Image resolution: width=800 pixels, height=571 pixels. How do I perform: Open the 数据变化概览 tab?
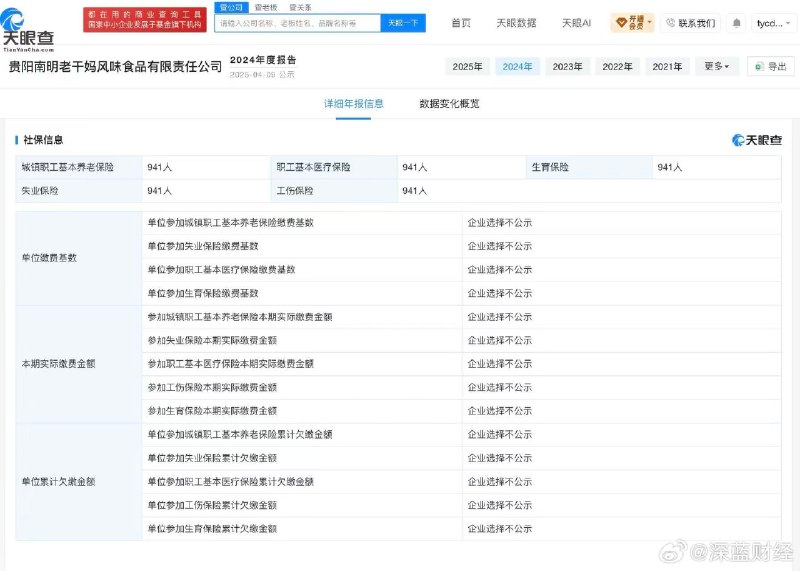click(x=449, y=104)
